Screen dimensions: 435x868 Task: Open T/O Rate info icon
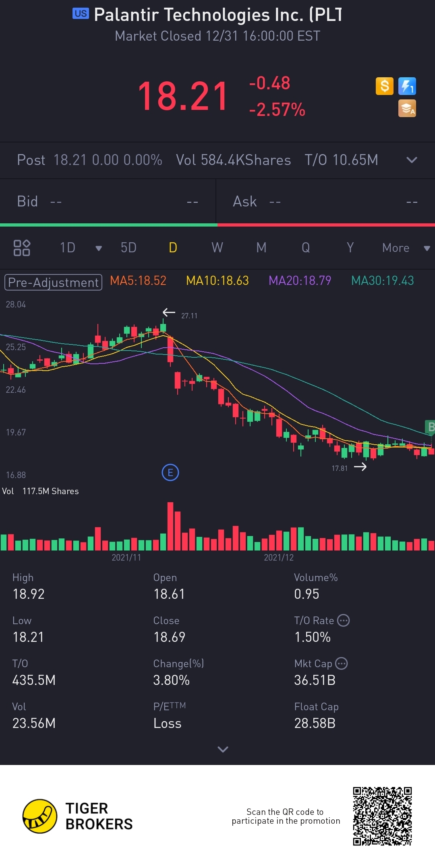[344, 621]
